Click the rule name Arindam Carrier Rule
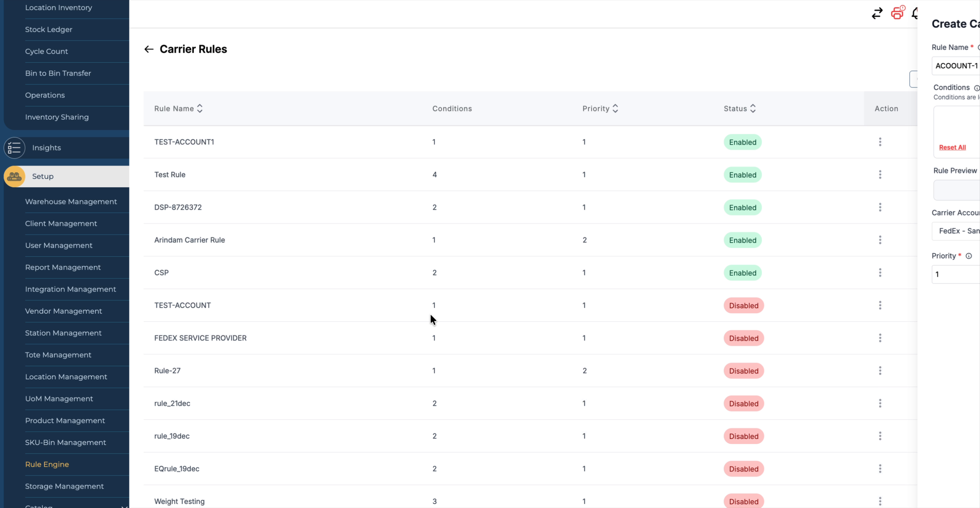 (x=189, y=240)
